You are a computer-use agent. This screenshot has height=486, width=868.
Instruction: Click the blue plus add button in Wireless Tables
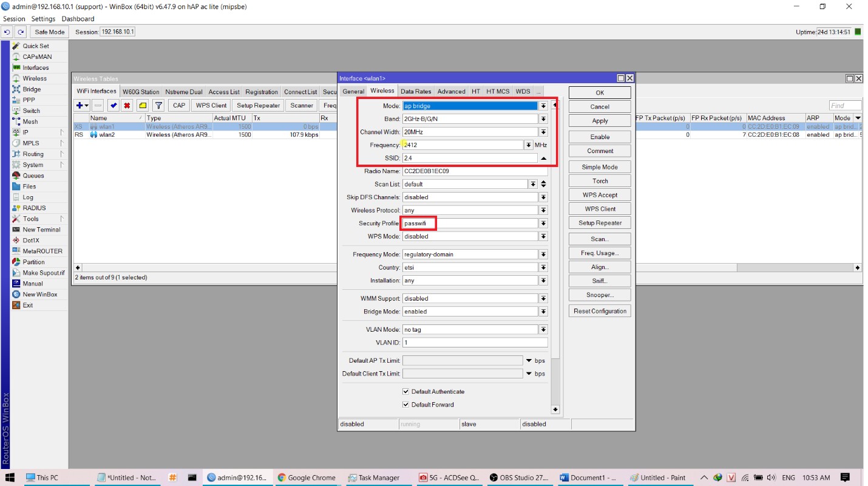(83, 105)
